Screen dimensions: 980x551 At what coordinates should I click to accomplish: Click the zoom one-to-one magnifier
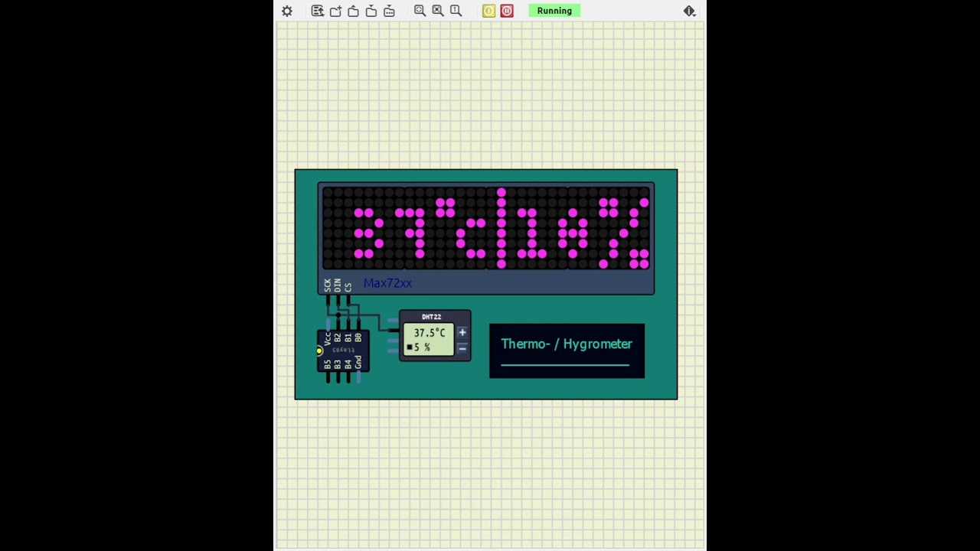pyautogui.click(x=456, y=11)
